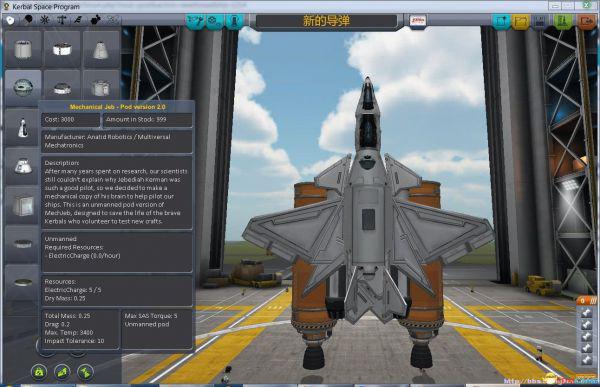
Task: Open the Pods category tab
Action: [10, 20]
